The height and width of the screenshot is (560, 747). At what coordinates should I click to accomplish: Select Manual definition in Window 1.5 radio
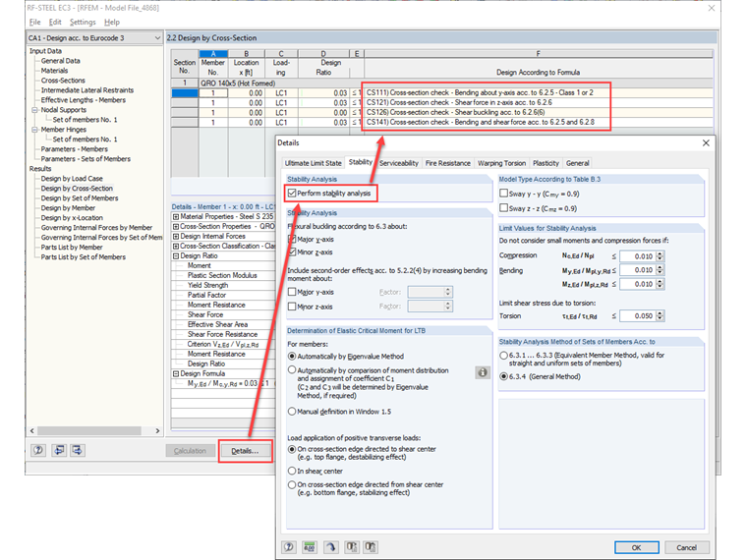tap(292, 412)
